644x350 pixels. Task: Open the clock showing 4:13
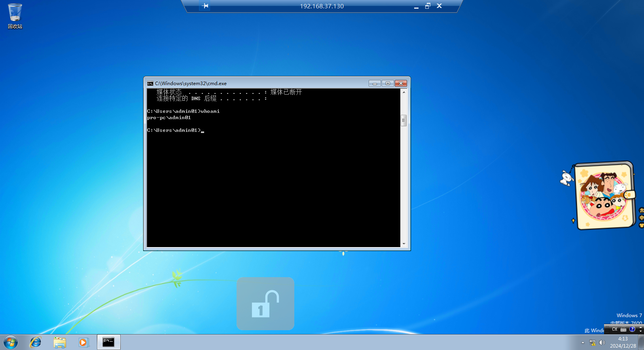pos(623,342)
